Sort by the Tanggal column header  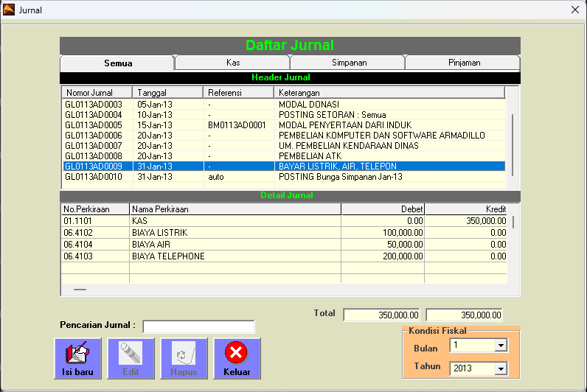coord(167,93)
